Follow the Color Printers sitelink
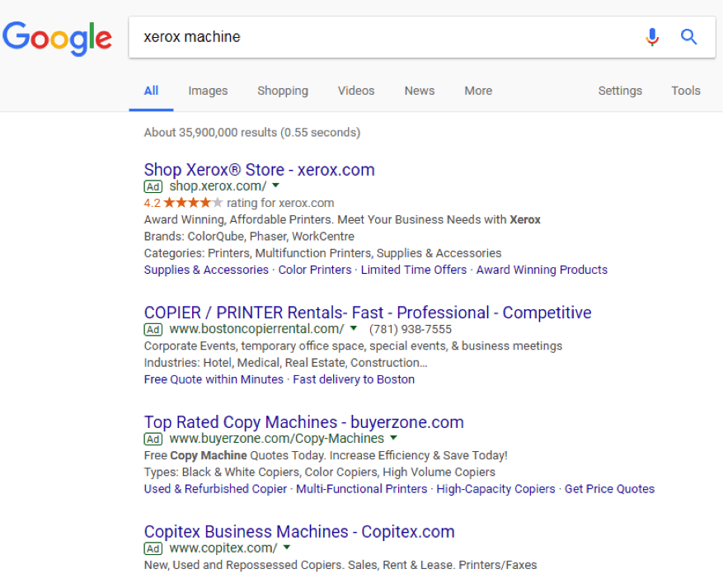Screen dimensions: 723x588 314,270
